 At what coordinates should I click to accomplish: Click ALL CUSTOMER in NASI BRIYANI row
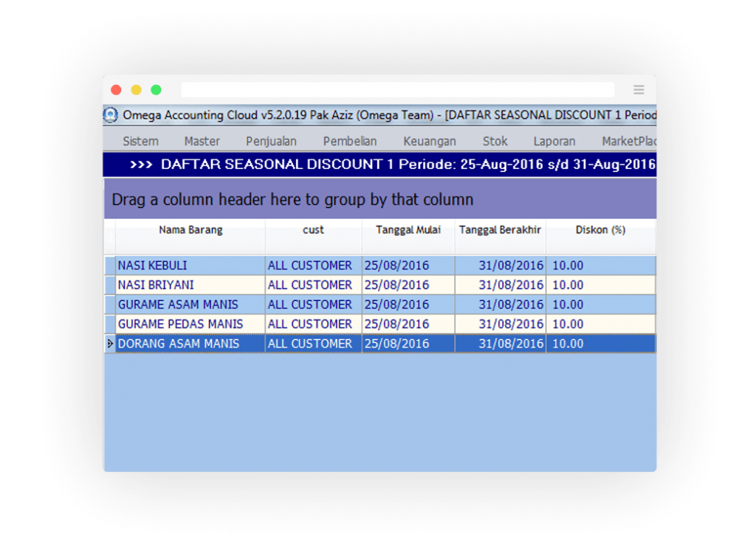click(313, 285)
